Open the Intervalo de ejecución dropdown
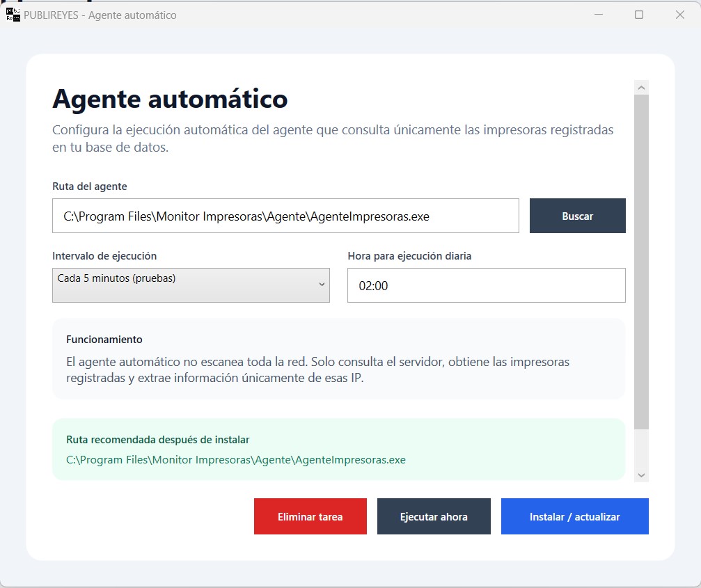The height and width of the screenshot is (588, 701). [x=191, y=285]
